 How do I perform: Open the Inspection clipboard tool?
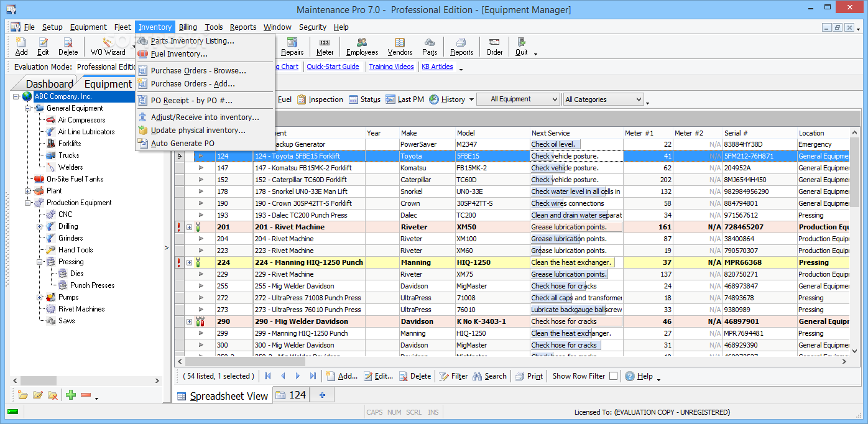(x=320, y=99)
